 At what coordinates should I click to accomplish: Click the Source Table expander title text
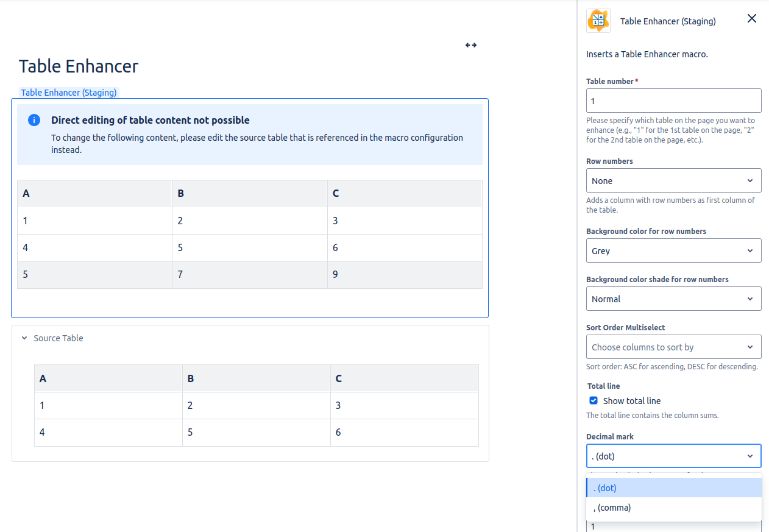[58, 338]
